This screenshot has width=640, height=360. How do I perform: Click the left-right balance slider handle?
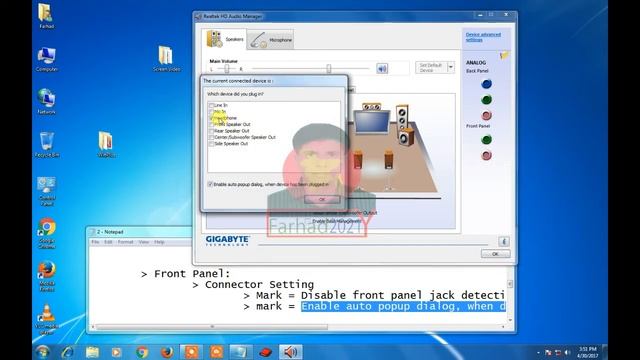click(227, 69)
